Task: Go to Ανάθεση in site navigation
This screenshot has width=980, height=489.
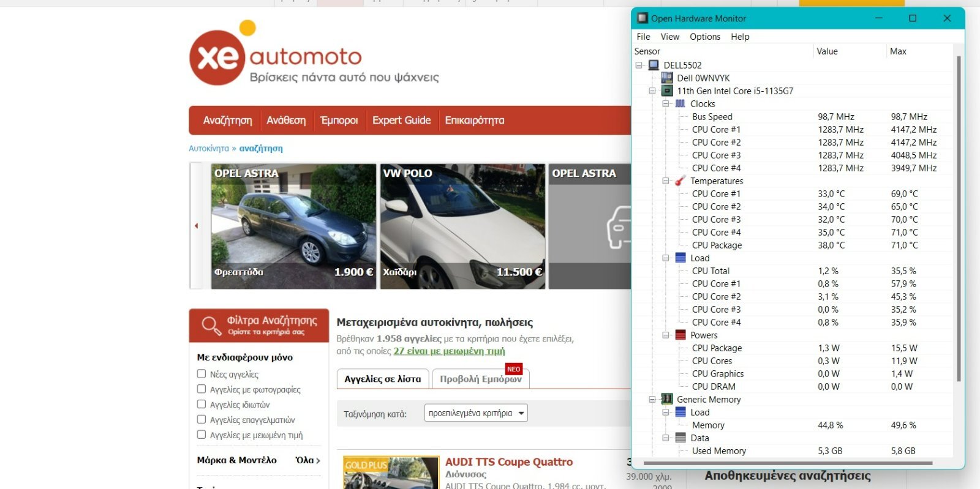Action: tap(286, 120)
